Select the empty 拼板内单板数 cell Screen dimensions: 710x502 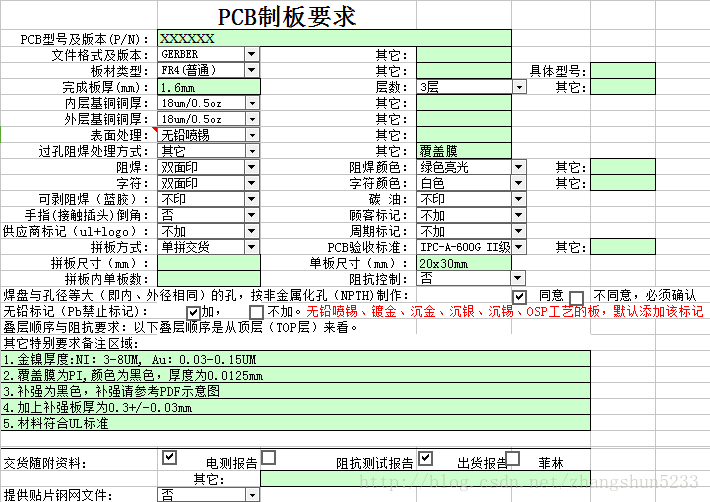point(209,279)
